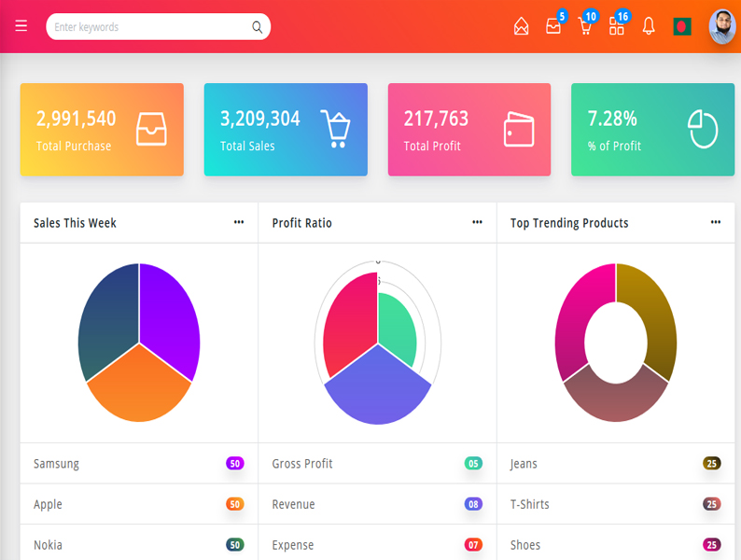This screenshot has height=560, width=741.
Task: Select the Total Profit wallet icon
Action: [x=518, y=130]
